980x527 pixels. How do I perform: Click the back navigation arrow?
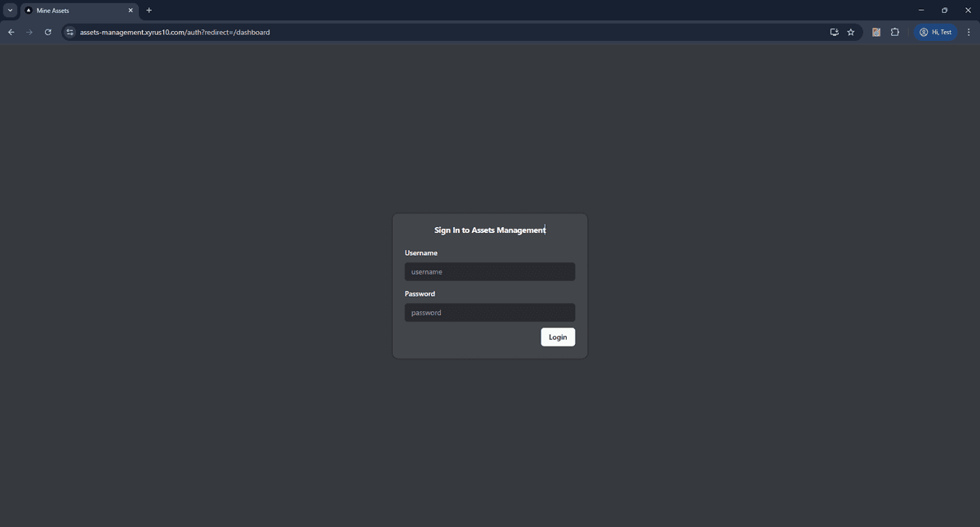[x=11, y=32]
